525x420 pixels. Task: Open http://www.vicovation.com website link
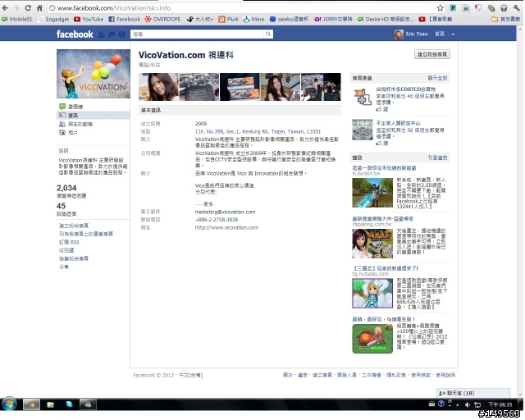226,228
